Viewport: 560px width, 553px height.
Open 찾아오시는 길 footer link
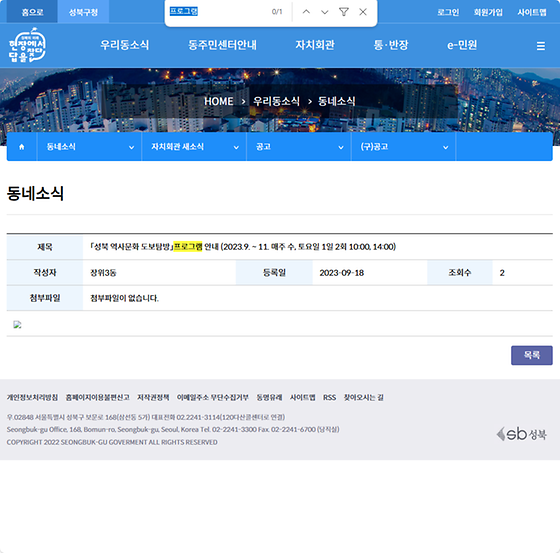coord(364,397)
